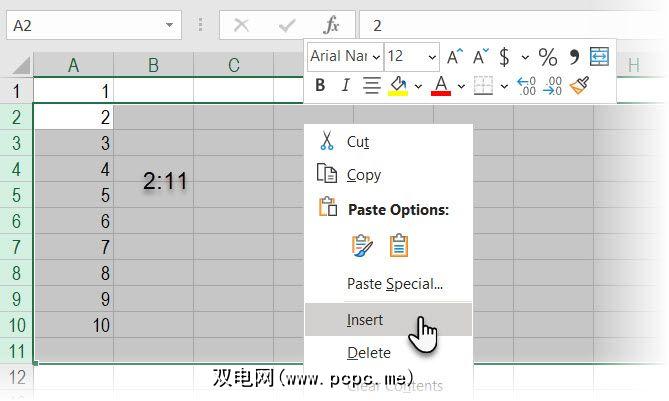The width and height of the screenshot is (669, 401).
Task: Open the font size 12 dropdown
Action: 432,57
